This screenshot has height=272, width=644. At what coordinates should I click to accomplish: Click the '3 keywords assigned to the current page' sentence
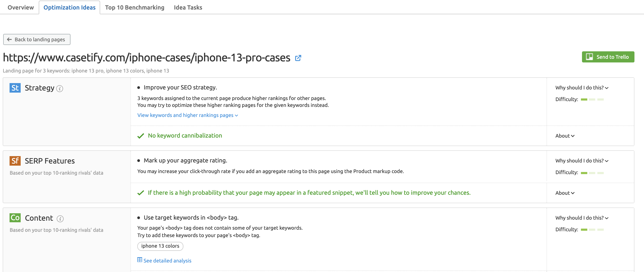(x=232, y=98)
